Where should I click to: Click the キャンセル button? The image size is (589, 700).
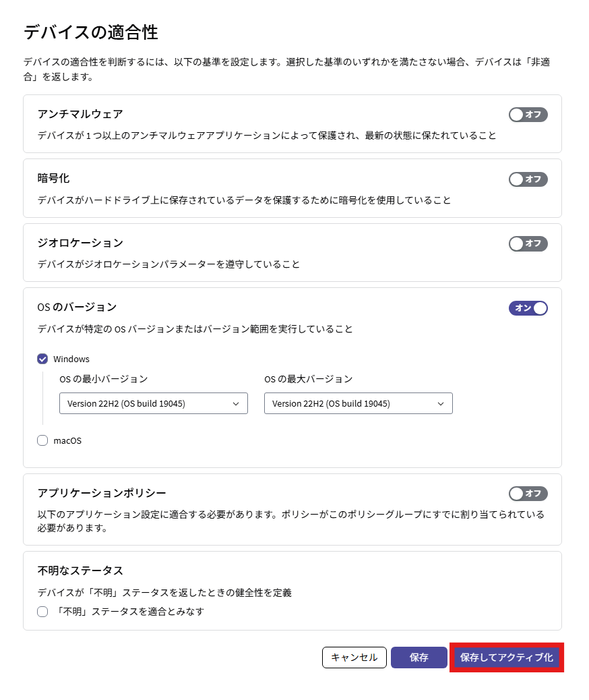click(354, 658)
